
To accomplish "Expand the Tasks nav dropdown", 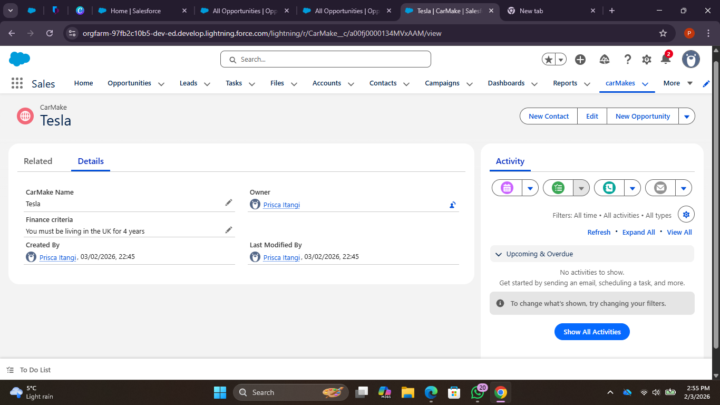I will pos(252,84).
